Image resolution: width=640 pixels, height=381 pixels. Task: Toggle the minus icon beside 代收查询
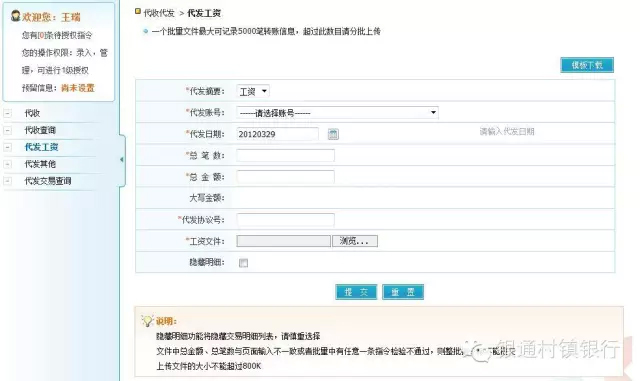click(x=8, y=130)
